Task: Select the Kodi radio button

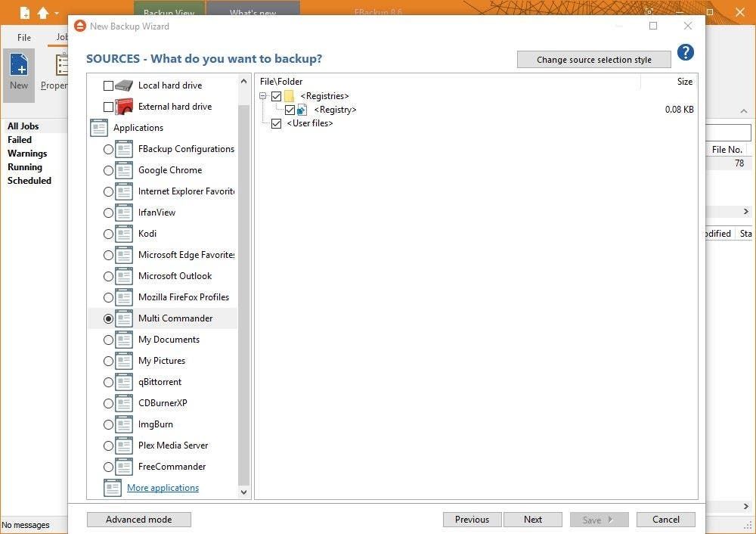Action: 108,234
